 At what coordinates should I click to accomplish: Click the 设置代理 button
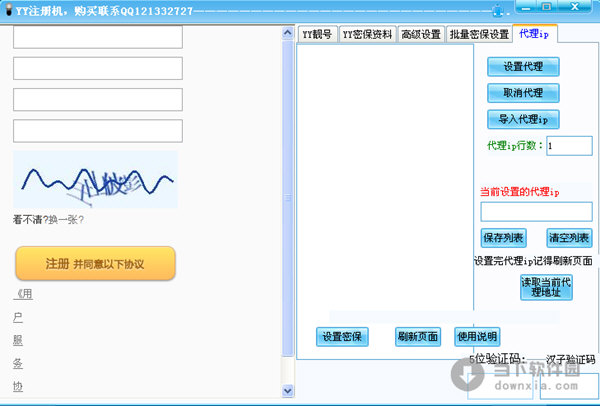coord(523,67)
